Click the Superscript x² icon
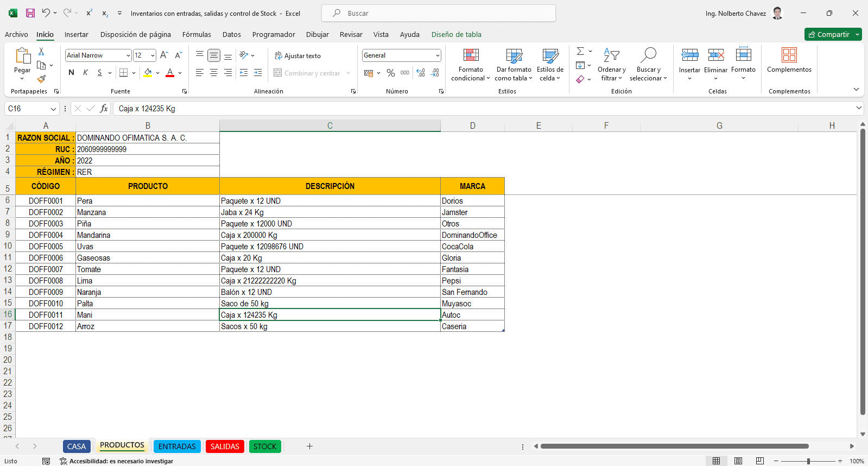The width and height of the screenshot is (868, 466). coord(90,13)
